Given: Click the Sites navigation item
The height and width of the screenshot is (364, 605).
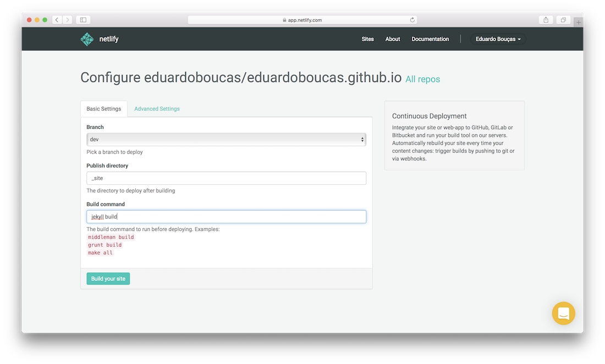Looking at the screenshot, I should click(x=367, y=39).
